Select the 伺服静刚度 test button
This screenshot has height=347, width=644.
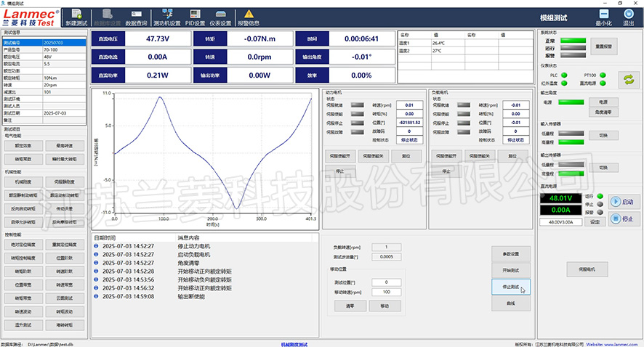click(x=65, y=181)
